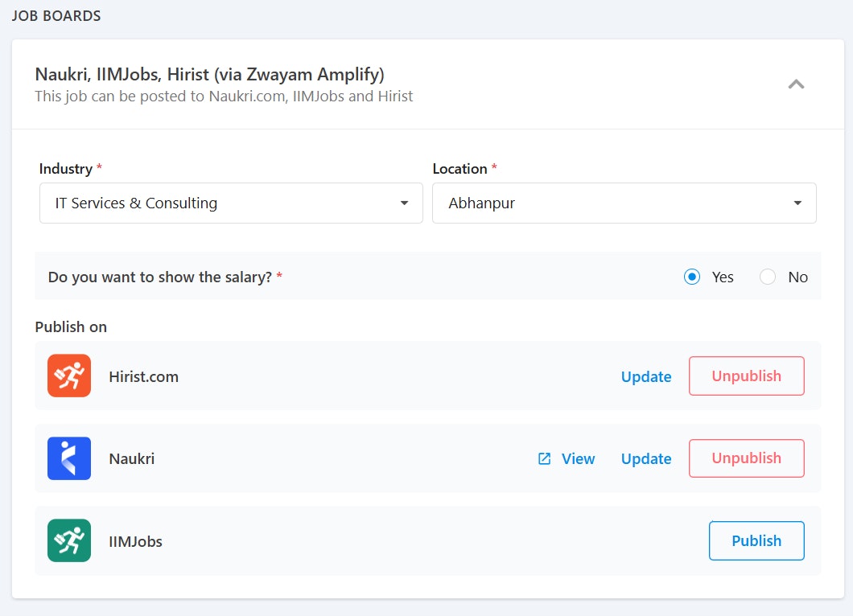Click the Hirist.com orange logo icon

[69, 376]
